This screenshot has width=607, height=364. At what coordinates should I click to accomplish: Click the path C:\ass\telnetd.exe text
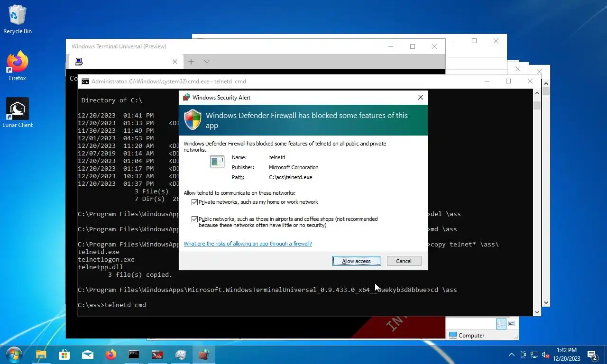point(290,178)
